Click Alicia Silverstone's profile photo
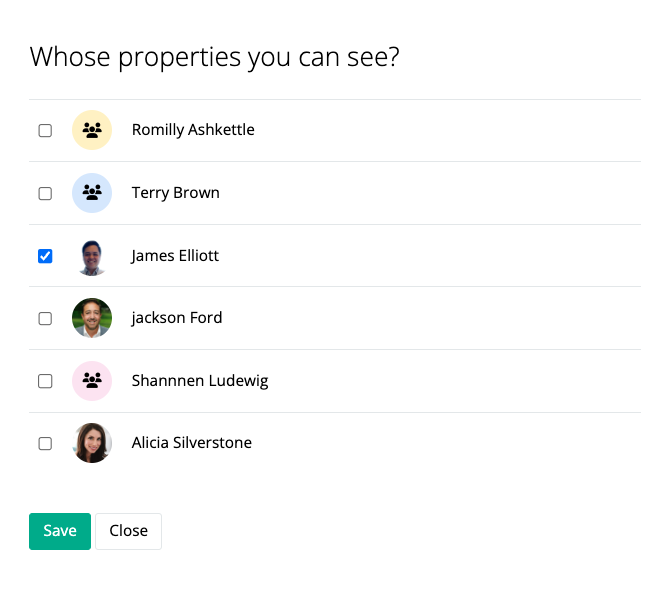This screenshot has height=596, width=670. [x=92, y=443]
